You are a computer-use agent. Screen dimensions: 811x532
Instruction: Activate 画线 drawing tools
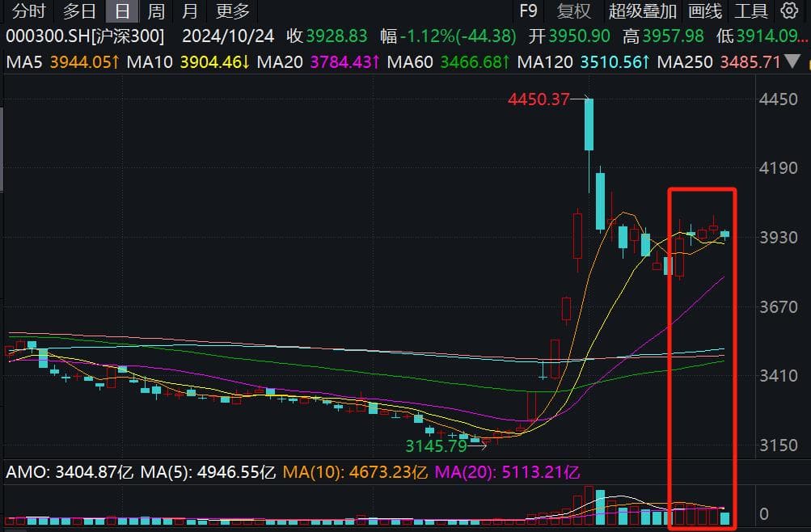(x=704, y=11)
